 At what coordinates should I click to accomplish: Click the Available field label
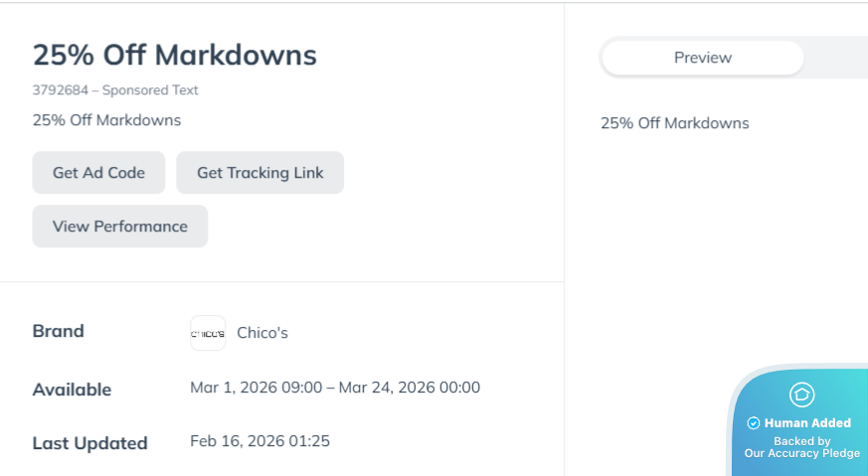(x=72, y=390)
